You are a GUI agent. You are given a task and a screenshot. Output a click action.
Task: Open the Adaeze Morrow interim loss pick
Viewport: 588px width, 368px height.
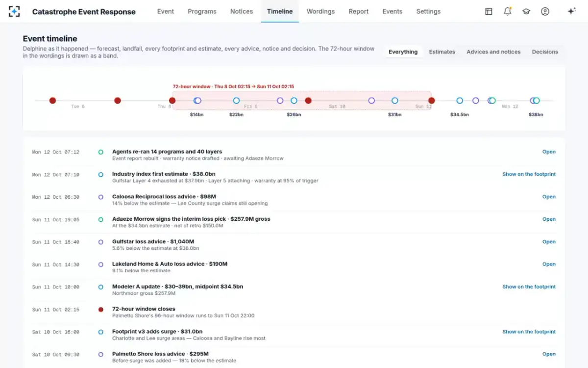(549, 219)
